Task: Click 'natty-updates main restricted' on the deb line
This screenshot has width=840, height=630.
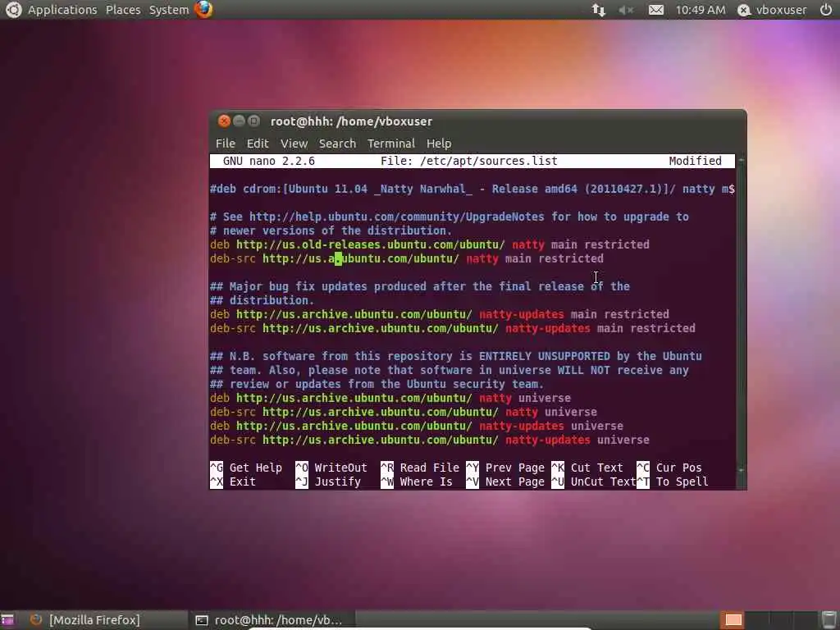Action: (x=573, y=314)
